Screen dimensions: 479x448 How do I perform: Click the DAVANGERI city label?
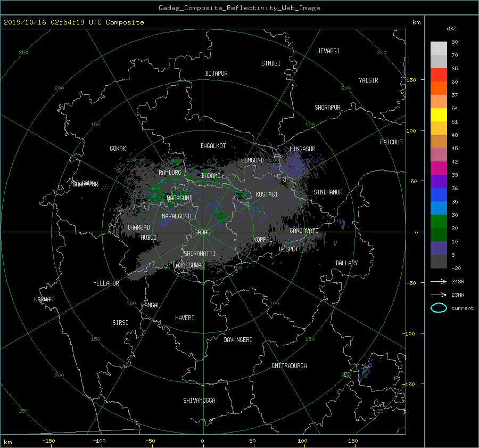(238, 340)
